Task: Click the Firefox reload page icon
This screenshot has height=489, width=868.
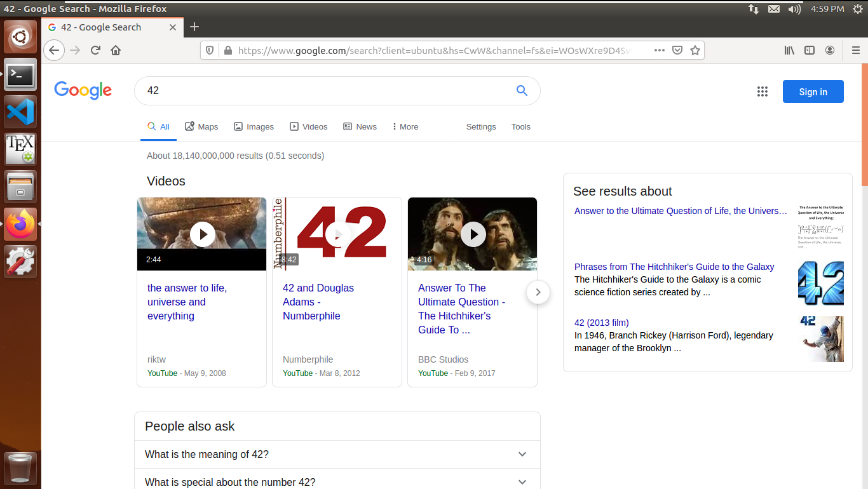Action: (x=95, y=50)
